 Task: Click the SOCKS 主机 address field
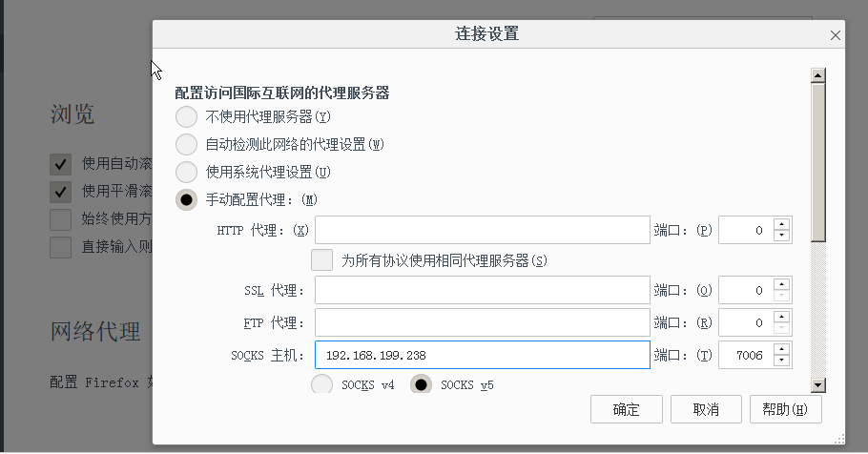click(x=482, y=355)
